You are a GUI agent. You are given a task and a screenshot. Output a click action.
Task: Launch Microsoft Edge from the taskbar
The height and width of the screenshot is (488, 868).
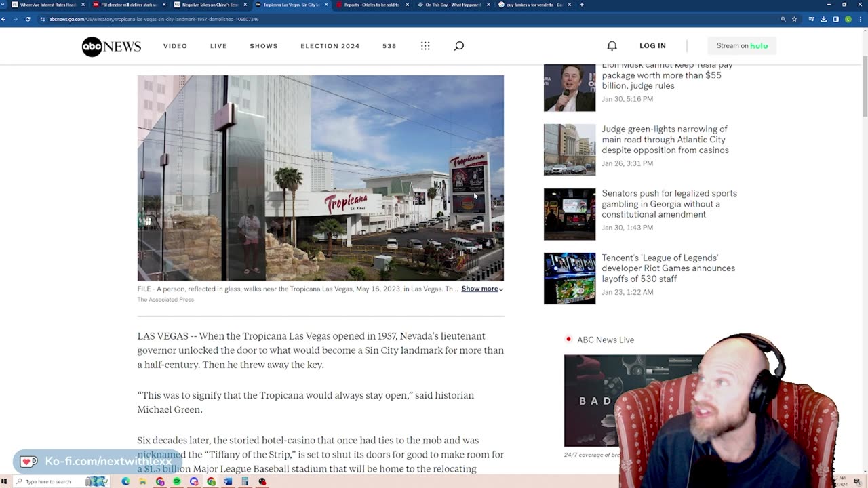point(125,481)
